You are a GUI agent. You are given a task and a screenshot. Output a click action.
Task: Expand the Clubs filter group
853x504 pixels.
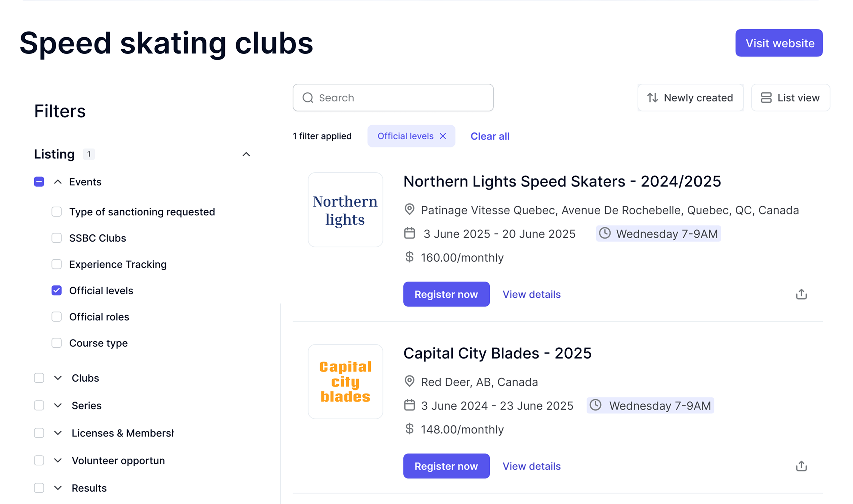pyautogui.click(x=58, y=378)
